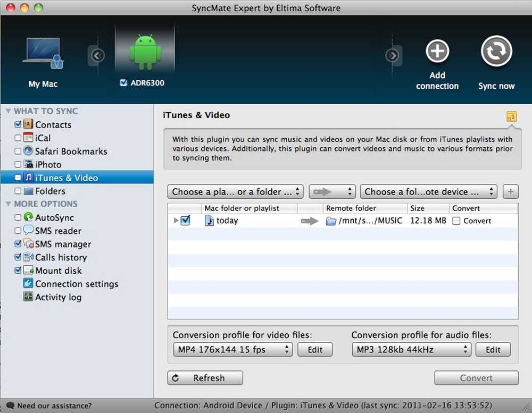Click the iTunes & Video music note icon

[28, 178]
